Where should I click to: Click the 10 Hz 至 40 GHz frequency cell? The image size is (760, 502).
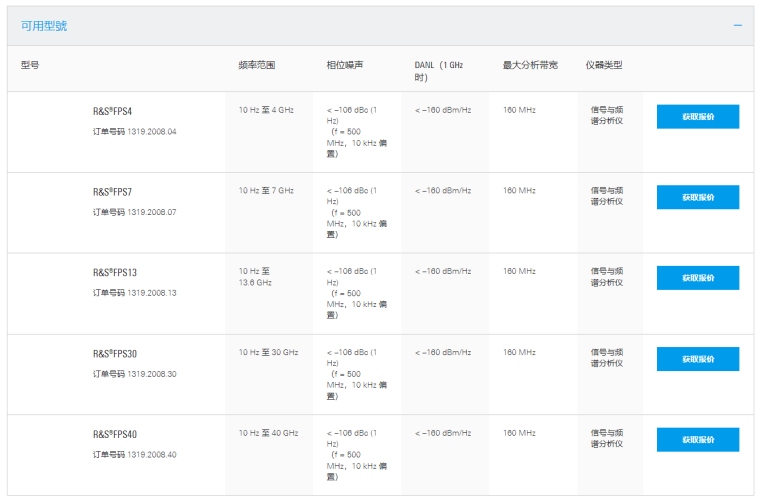268,433
